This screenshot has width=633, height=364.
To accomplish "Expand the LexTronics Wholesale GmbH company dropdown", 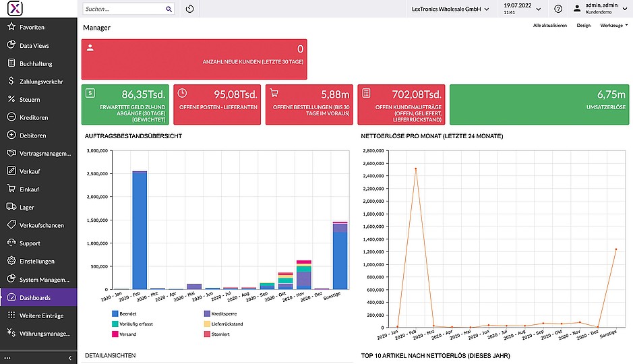I will point(450,9).
